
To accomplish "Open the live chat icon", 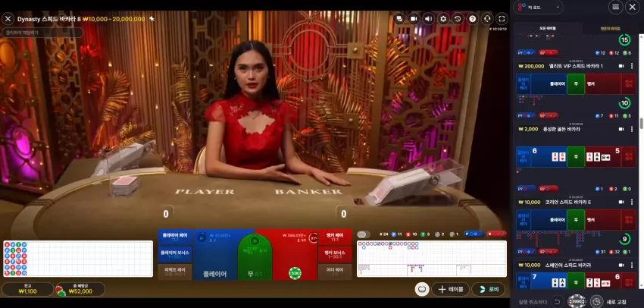I will pos(399,19).
